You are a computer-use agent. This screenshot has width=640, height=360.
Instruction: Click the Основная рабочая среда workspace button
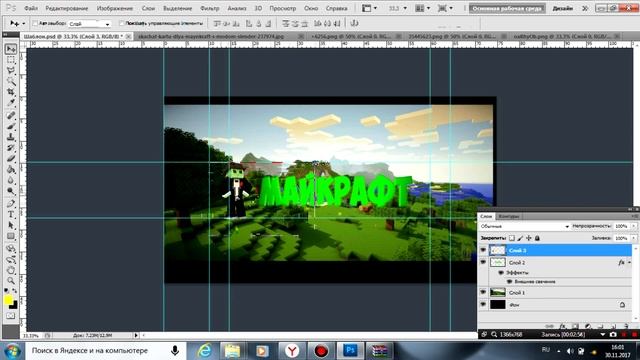pos(507,8)
